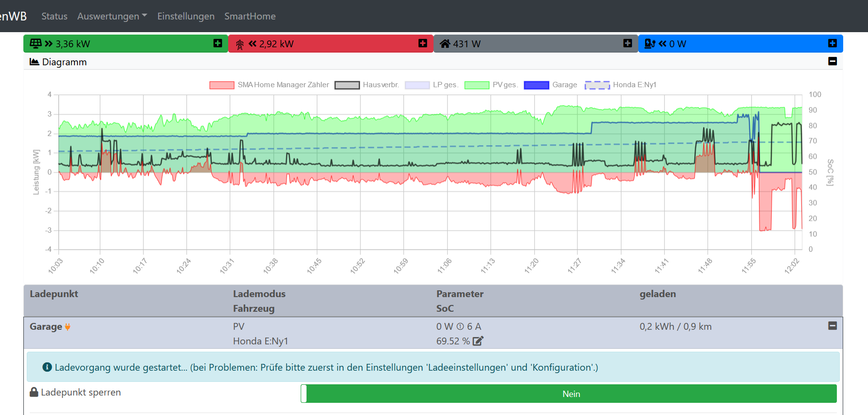The image size is (868, 415).
Task: Click the 2,92 kW grid power value
Action: pos(276,44)
